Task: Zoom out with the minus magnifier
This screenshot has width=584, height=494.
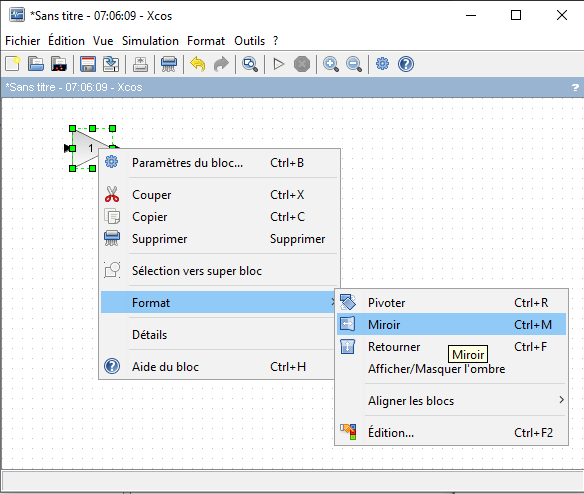Action: click(x=354, y=64)
